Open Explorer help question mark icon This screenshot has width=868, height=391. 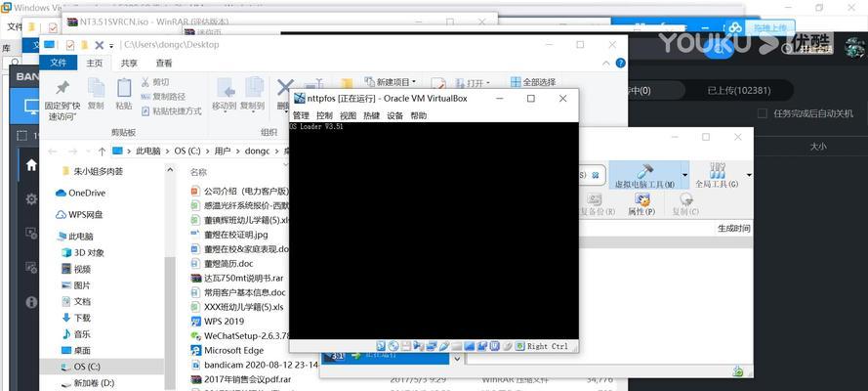pyautogui.click(x=621, y=64)
